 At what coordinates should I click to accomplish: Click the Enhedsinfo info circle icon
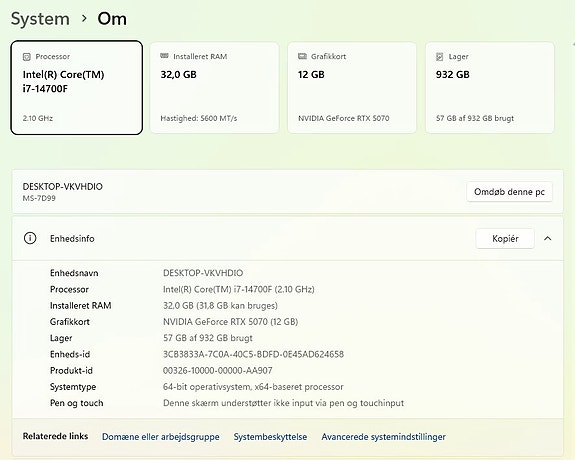pos(30,238)
